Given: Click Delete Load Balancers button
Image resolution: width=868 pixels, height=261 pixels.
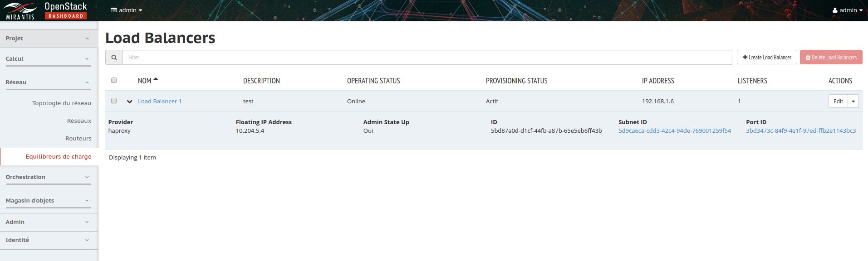Looking at the screenshot, I should pyautogui.click(x=831, y=57).
